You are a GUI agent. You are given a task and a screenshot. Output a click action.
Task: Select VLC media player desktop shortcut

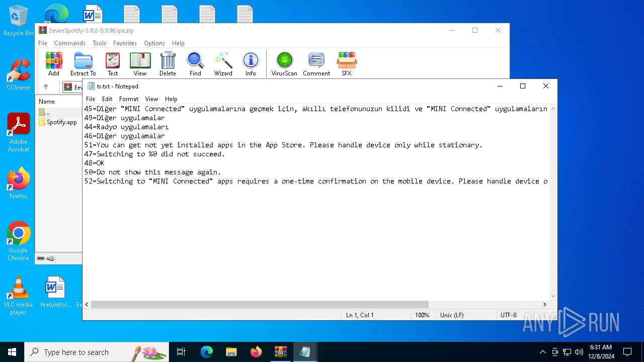pos(19,296)
